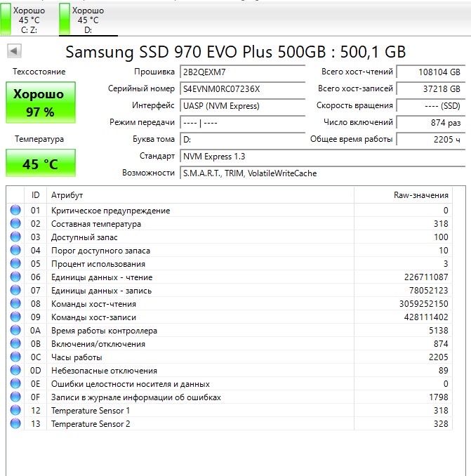Screen dimensions: 471x476
Task: Select the Единицы данных - чтение row text
Action: [x=102, y=277]
